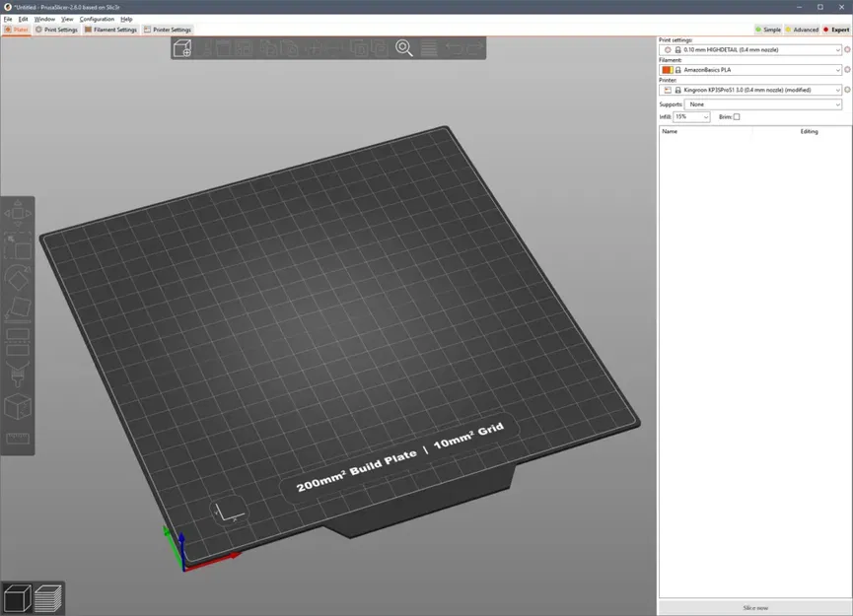The image size is (853, 616).
Task: Click the Slice now button
Action: click(x=755, y=607)
